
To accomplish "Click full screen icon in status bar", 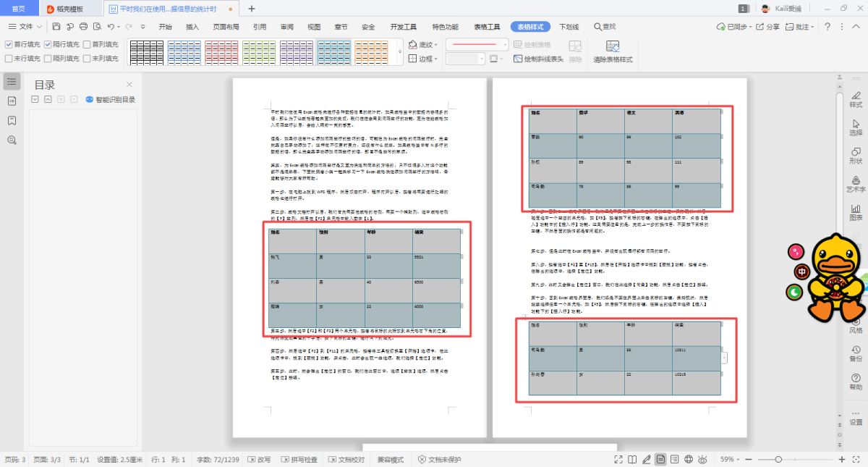I will click(618, 459).
